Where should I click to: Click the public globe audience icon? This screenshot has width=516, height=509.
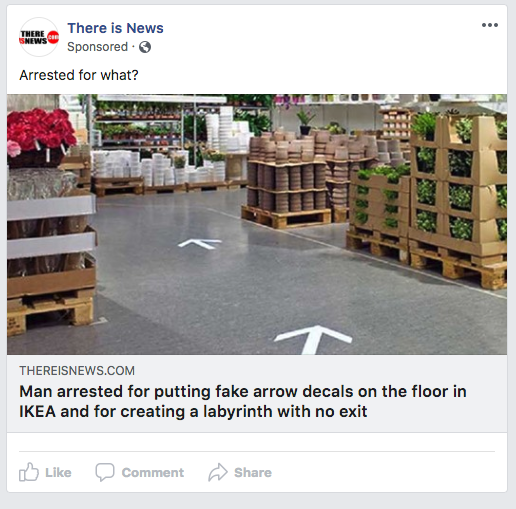click(145, 47)
